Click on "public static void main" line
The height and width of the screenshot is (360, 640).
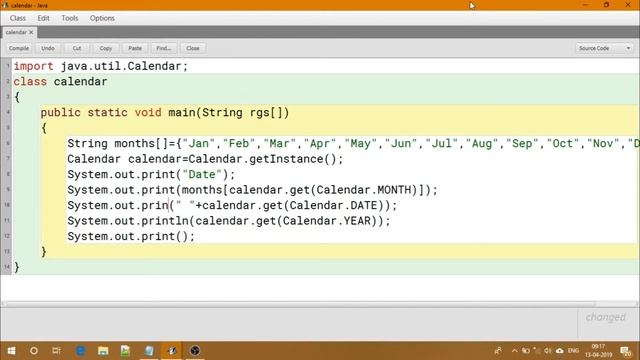(x=164, y=113)
